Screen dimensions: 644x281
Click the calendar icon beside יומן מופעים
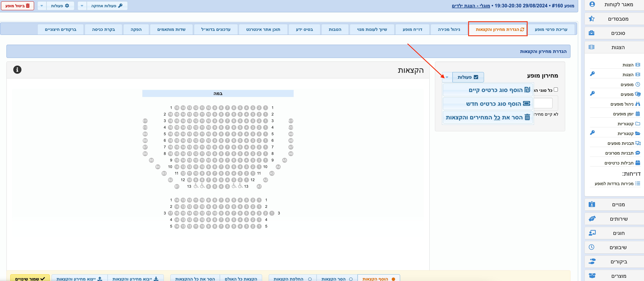[638, 114]
